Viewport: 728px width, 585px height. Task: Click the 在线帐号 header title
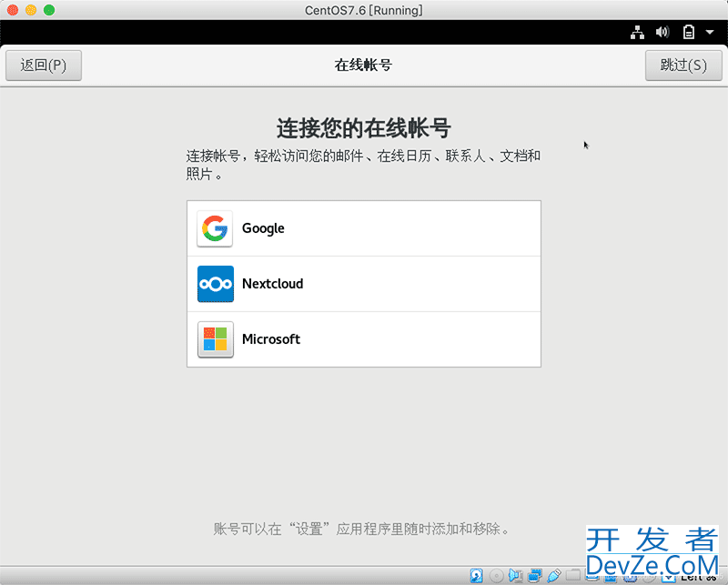pos(363,65)
